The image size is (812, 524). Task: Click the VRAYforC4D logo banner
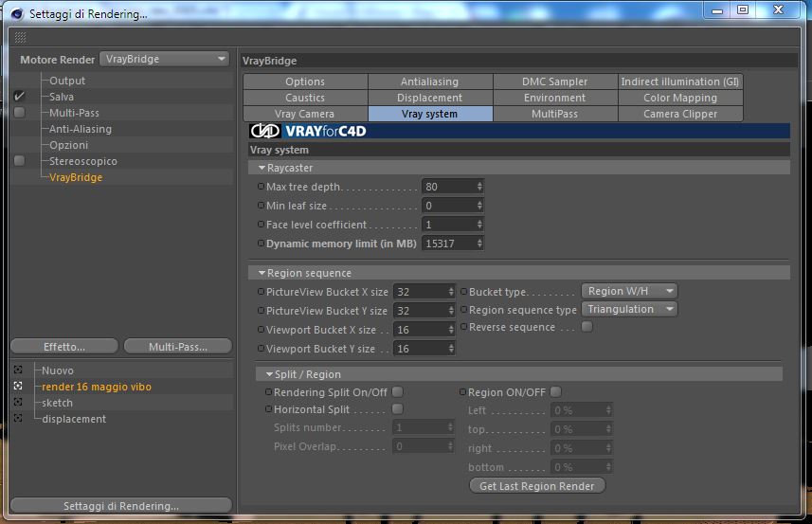click(x=308, y=131)
